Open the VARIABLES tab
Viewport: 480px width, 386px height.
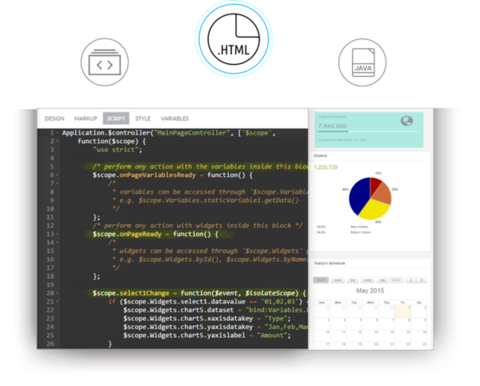pos(175,119)
